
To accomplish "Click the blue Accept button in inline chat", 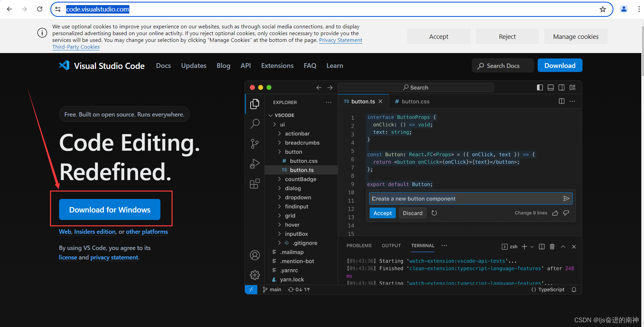I will [x=383, y=213].
